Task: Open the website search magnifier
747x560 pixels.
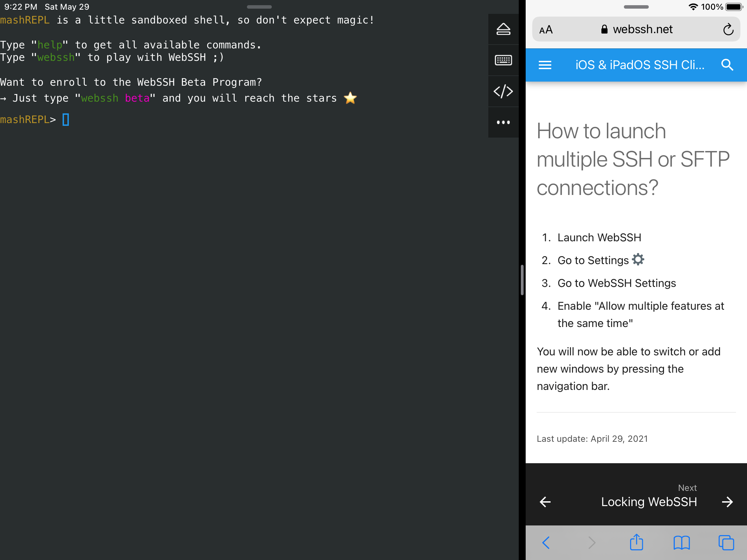Action: pyautogui.click(x=727, y=65)
